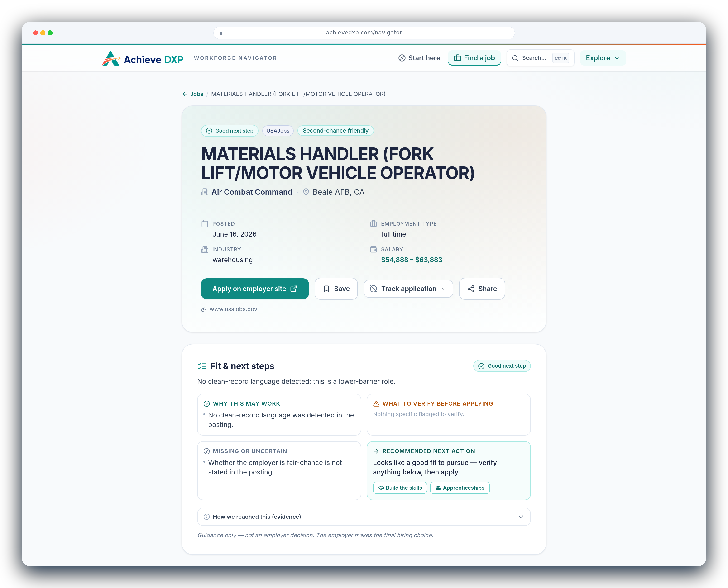The image size is (728, 588).
Task: Expand How we reached this (evidence)
Action: pyautogui.click(x=364, y=517)
